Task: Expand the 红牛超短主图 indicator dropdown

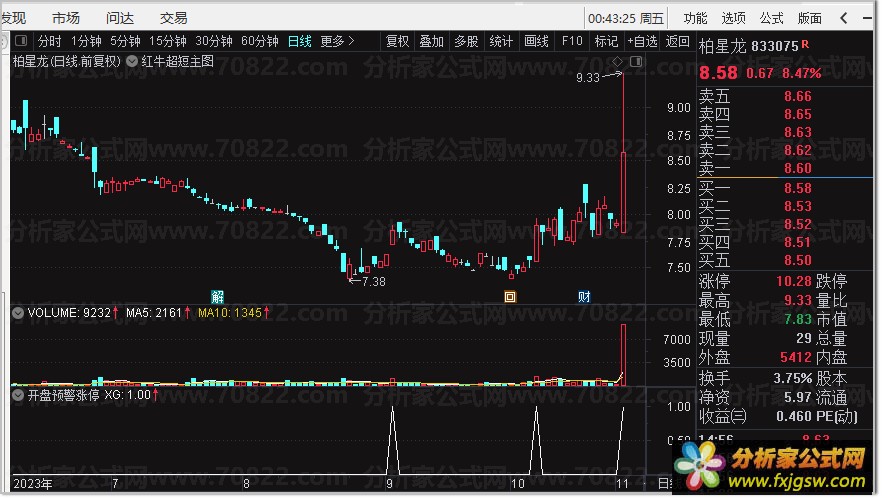Action: point(132,61)
